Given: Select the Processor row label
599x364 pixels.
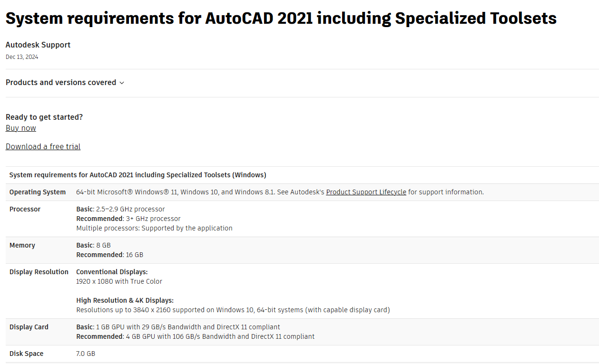Looking at the screenshot, I should coord(25,209).
